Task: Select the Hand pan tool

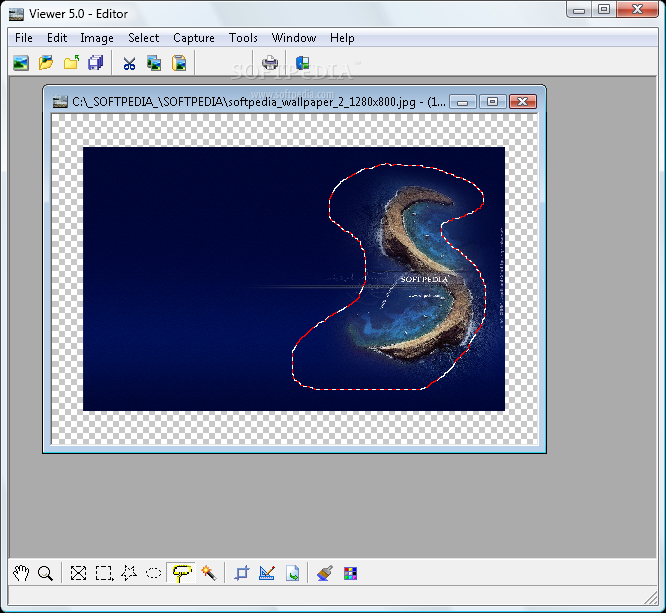Action: [21, 573]
